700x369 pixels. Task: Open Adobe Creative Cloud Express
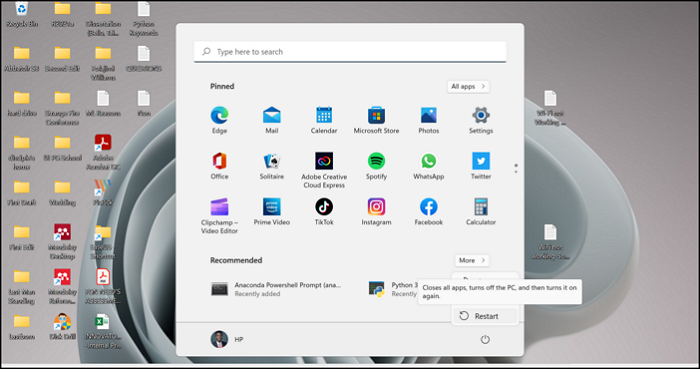[324, 170]
